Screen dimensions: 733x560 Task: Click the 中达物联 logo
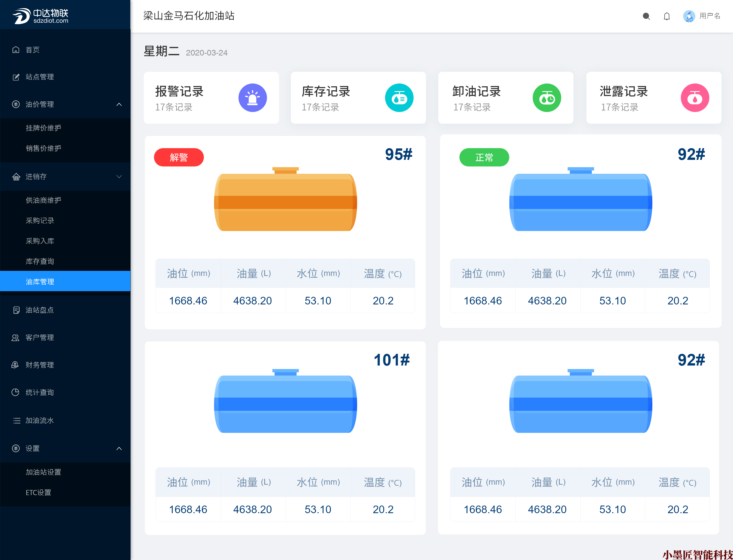[41, 16]
